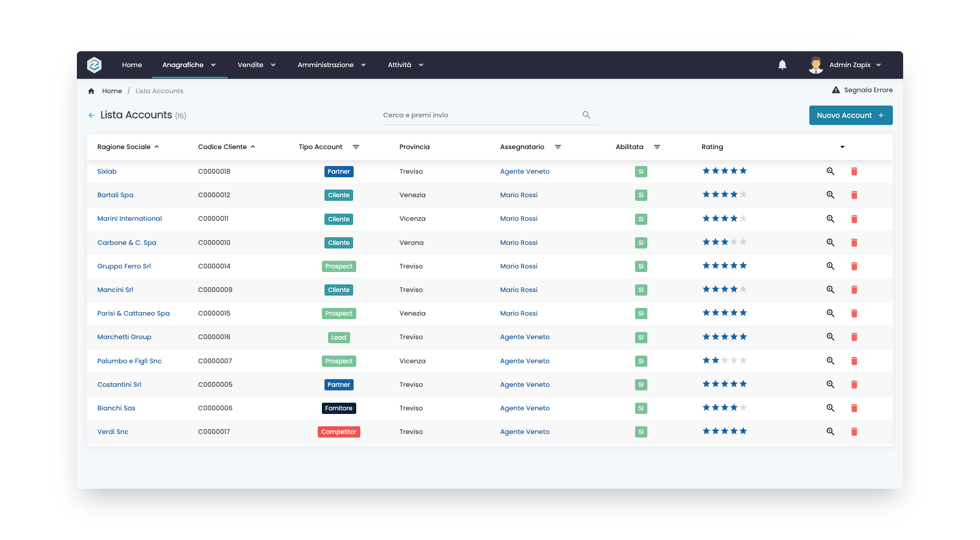Click the Zapix logo icon
The image size is (980, 540).
point(94,65)
